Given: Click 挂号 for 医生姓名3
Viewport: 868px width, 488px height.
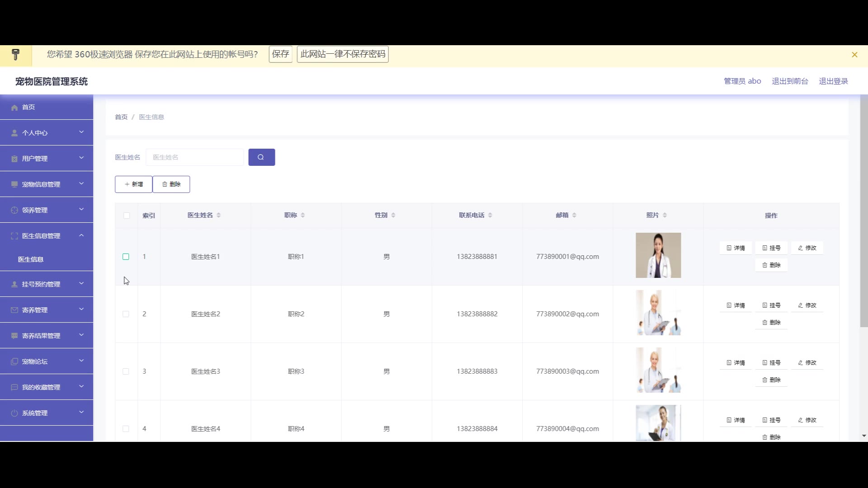Looking at the screenshot, I should coord(771,363).
